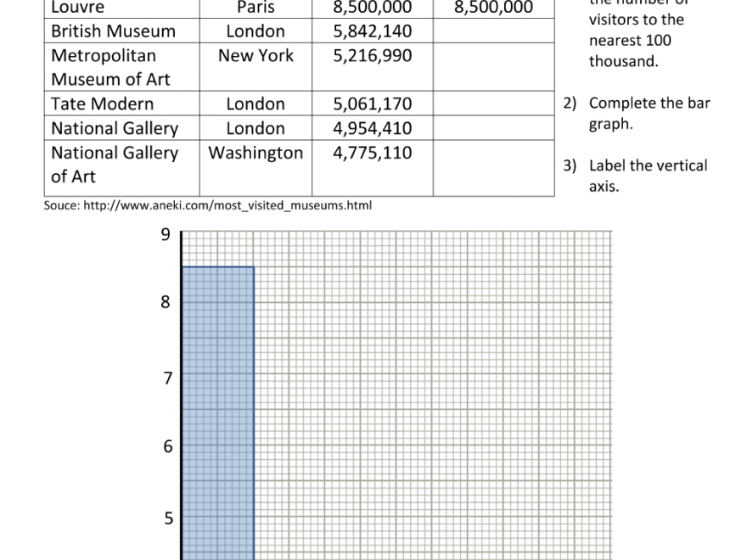Click the Tate Modern table cell
This screenshot has height=560, width=747.
(122, 104)
